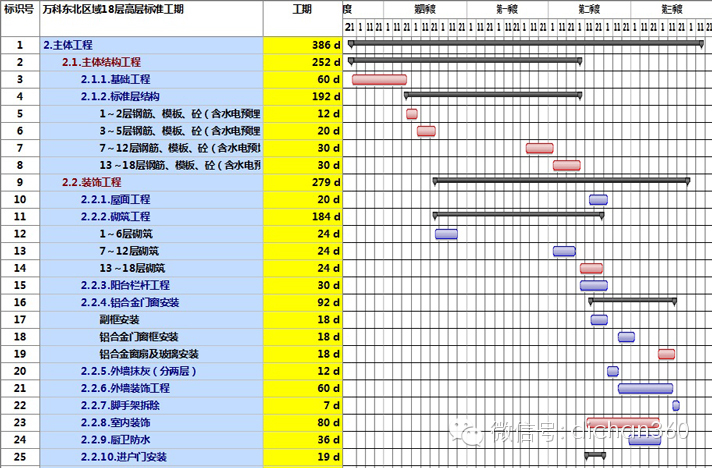Viewport: 712px width, 468px height.
Task: Click the blue 铝合金门窗框安装 Gantt bar
Action: pos(626,337)
